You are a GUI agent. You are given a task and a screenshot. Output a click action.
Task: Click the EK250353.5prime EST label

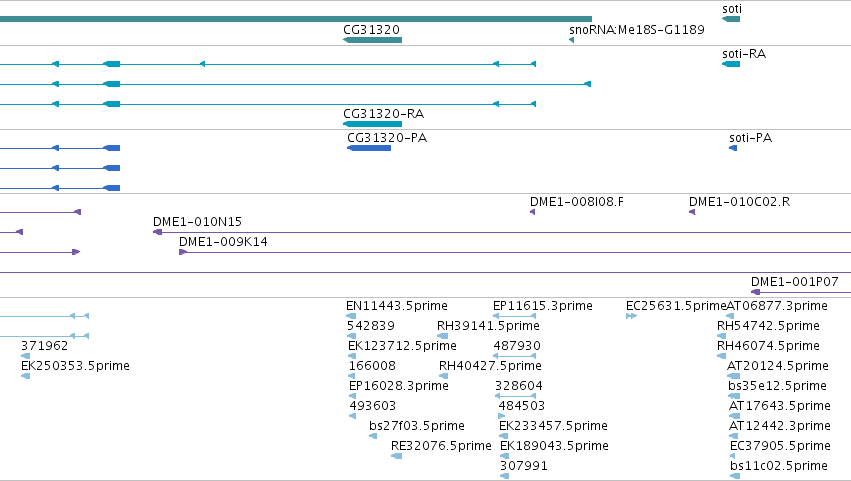[x=75, y=366]
